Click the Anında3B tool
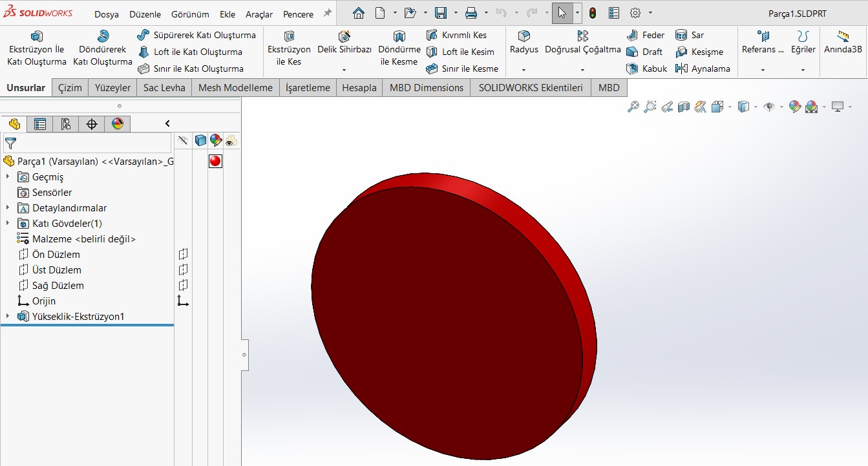Viewport: 868px width, 466px height. pos(843,43)
